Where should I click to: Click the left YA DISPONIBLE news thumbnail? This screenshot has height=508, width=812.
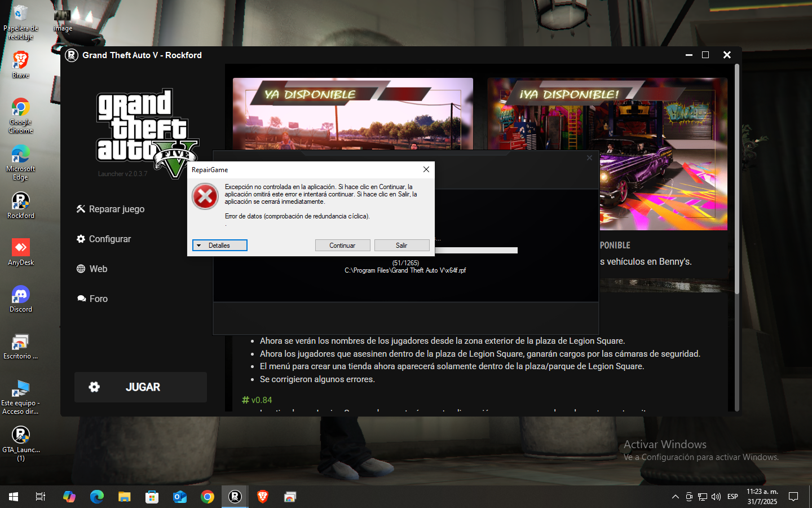(352, 113)
